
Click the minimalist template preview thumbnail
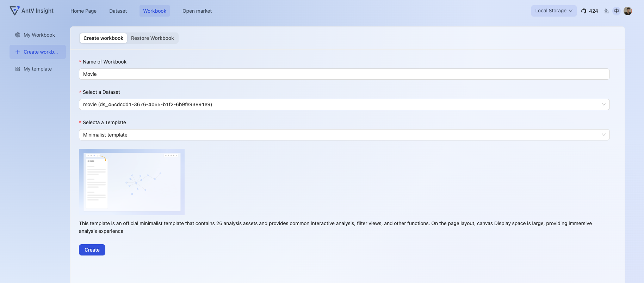coord(132,182)
